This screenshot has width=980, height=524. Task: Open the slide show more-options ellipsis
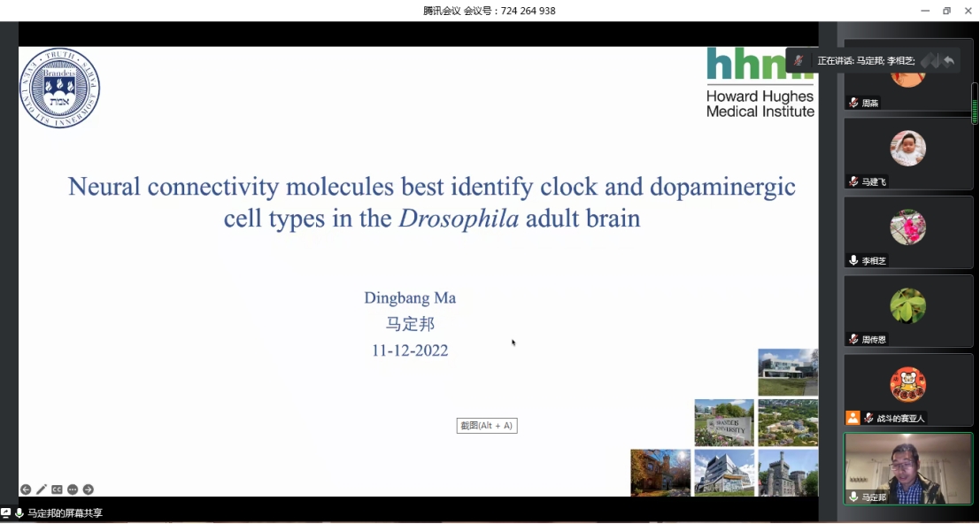pyautogui.click(x=73, y=489)
